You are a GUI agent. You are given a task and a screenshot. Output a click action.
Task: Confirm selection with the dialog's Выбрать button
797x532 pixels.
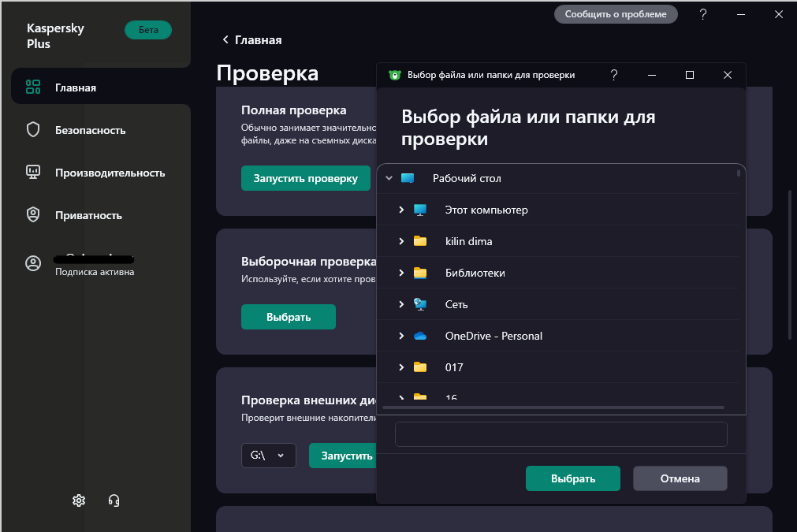point(573,478)
